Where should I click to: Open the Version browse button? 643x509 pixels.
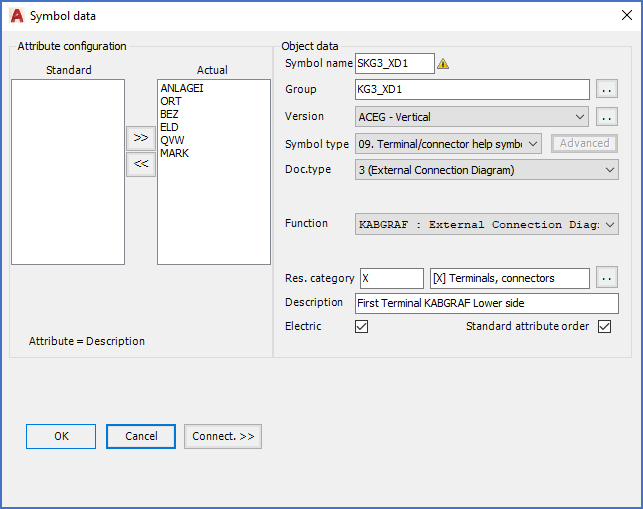tap(607, 117)
